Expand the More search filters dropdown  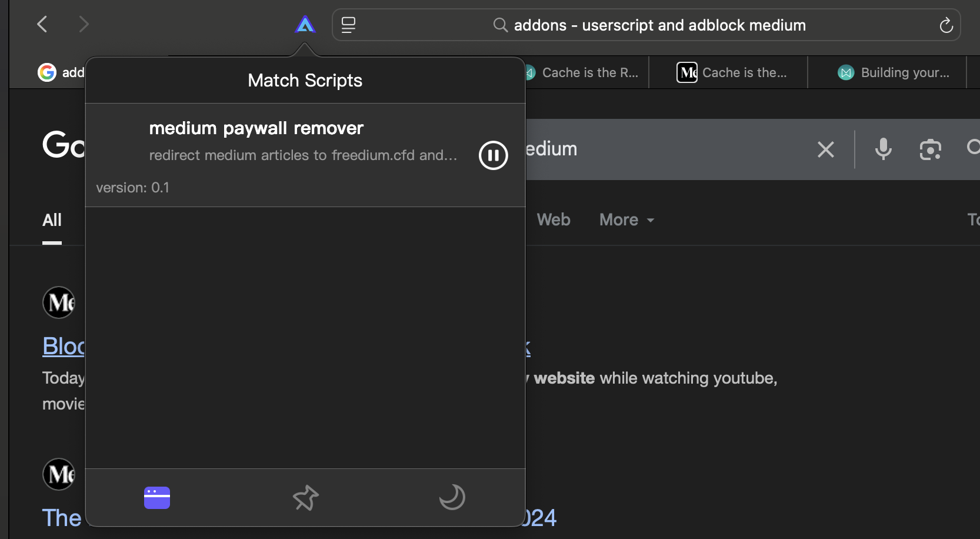[626, 220]
